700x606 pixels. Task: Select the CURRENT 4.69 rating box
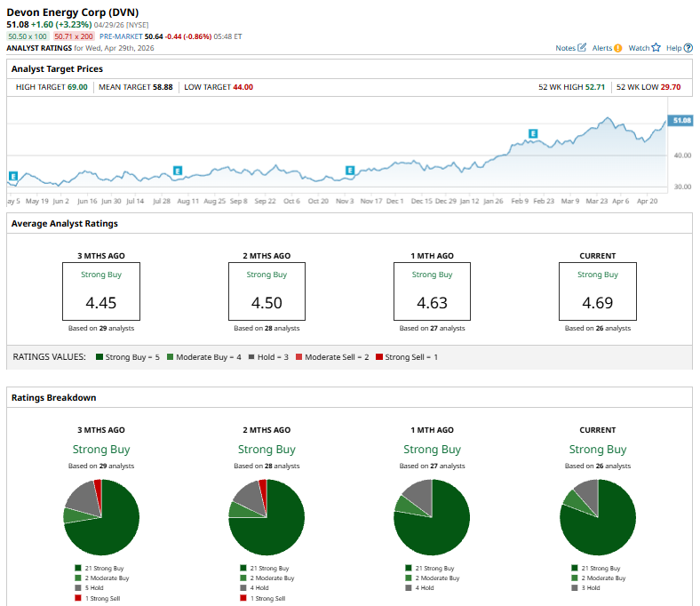click(x=598, y=291)
